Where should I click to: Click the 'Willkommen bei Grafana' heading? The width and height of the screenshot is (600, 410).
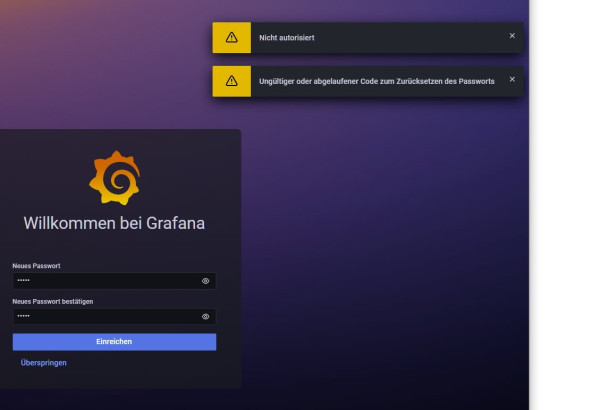pyautogui.click(x=114, y=223)
